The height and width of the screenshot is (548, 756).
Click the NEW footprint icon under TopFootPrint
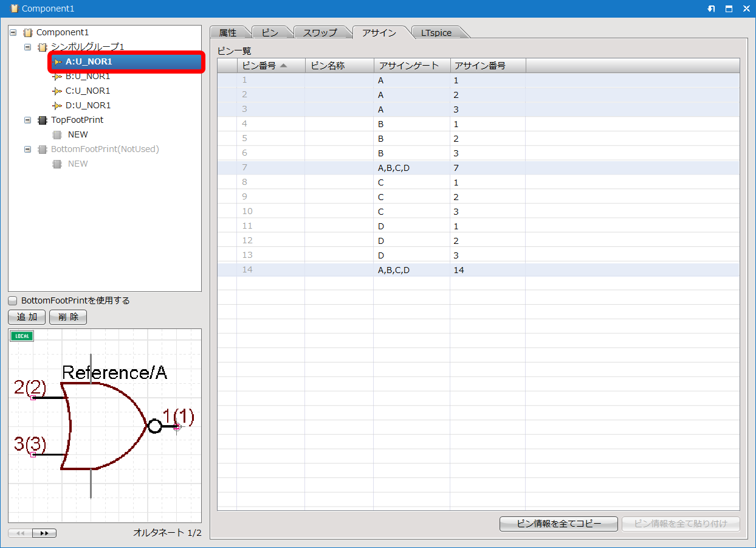pyautogui.click(x=57, y=134)
